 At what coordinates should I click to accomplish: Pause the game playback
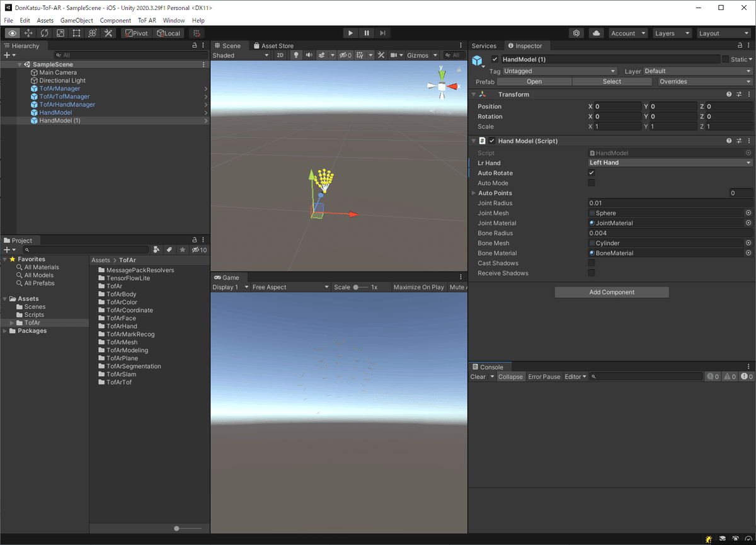[x=367, y=33]
